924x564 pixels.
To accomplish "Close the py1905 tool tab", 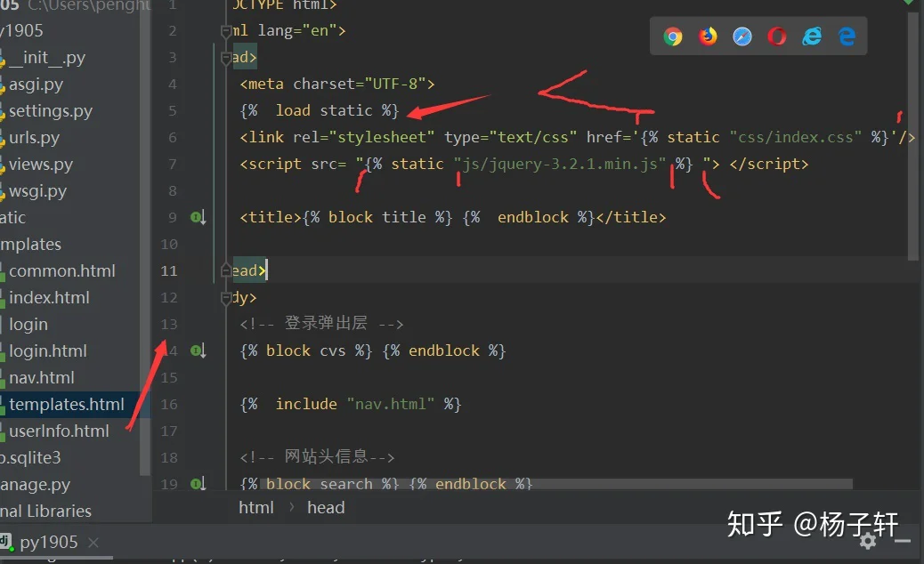I will pyautogui.click(x=93, y=543).
